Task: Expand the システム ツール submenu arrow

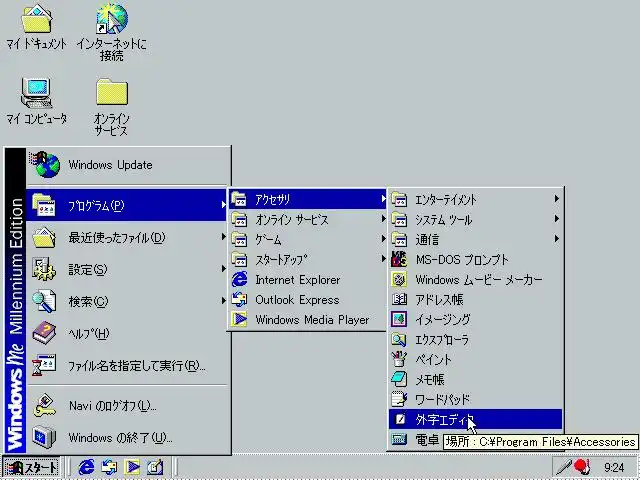Action: (x=556, y=219)
